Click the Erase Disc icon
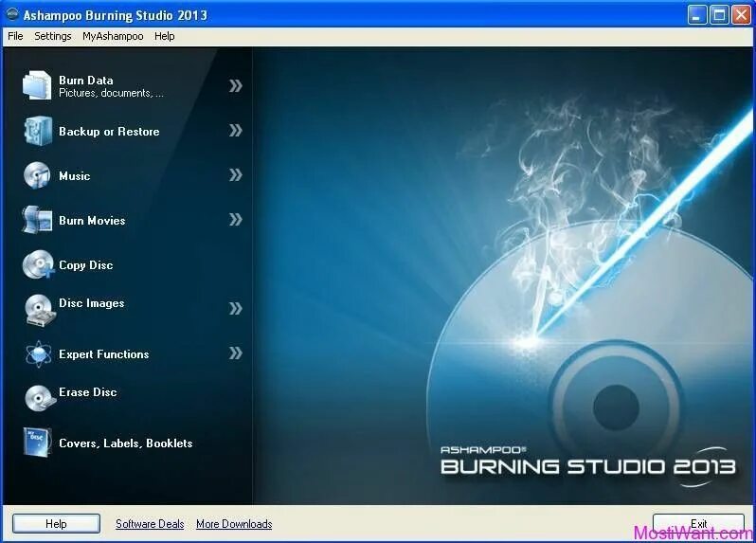The image size is (756, 543). click(39, 398)
